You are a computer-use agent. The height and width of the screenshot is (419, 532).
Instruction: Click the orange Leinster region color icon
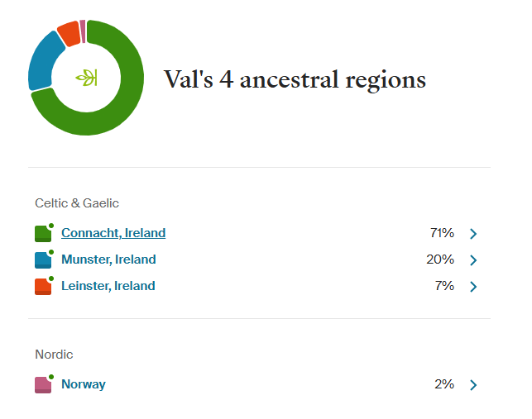coord(43,287)
